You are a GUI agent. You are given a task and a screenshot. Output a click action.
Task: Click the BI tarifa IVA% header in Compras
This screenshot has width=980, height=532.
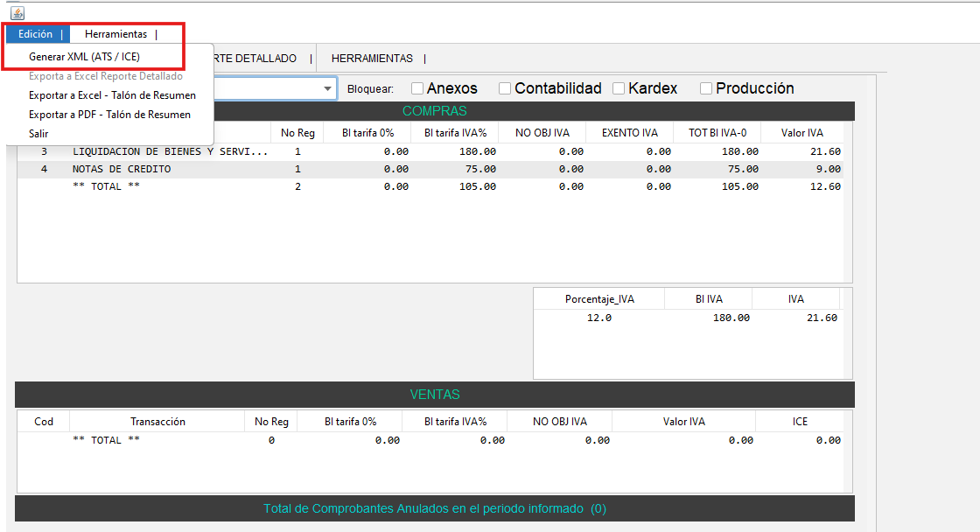[x=455, y=133]
